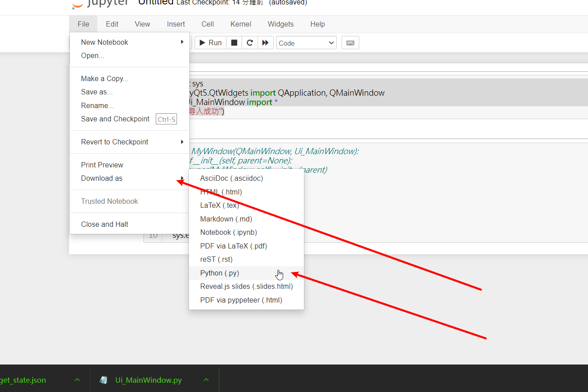The width and height of the screenshot is (588, 392).
Task: Download as PDF via pyppeteer (.html)
Action: [246, 300]
